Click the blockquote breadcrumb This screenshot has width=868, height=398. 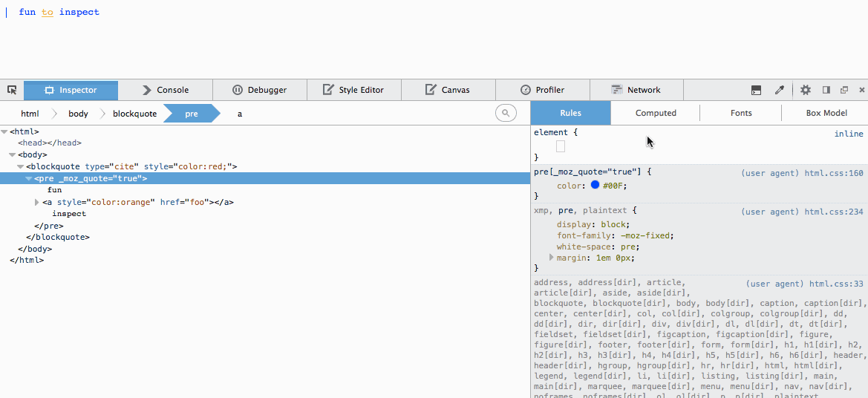pyautogui.click(x=134, y=114)
